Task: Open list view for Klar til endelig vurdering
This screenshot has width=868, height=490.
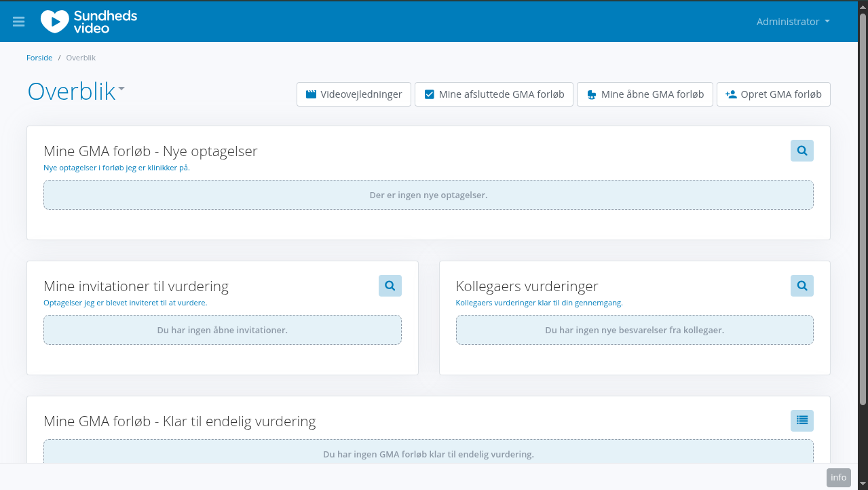Action: tap(801, 421)
